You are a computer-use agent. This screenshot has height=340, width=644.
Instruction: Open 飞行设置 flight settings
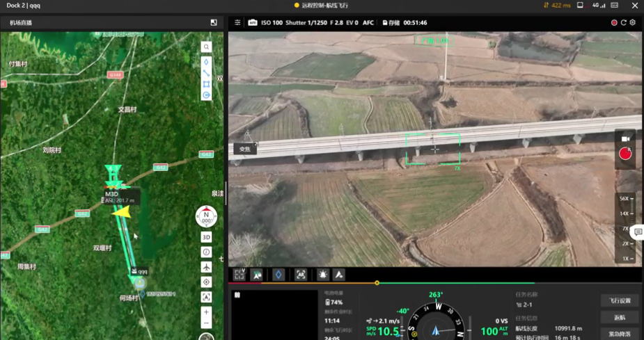[x=619, y=300]
